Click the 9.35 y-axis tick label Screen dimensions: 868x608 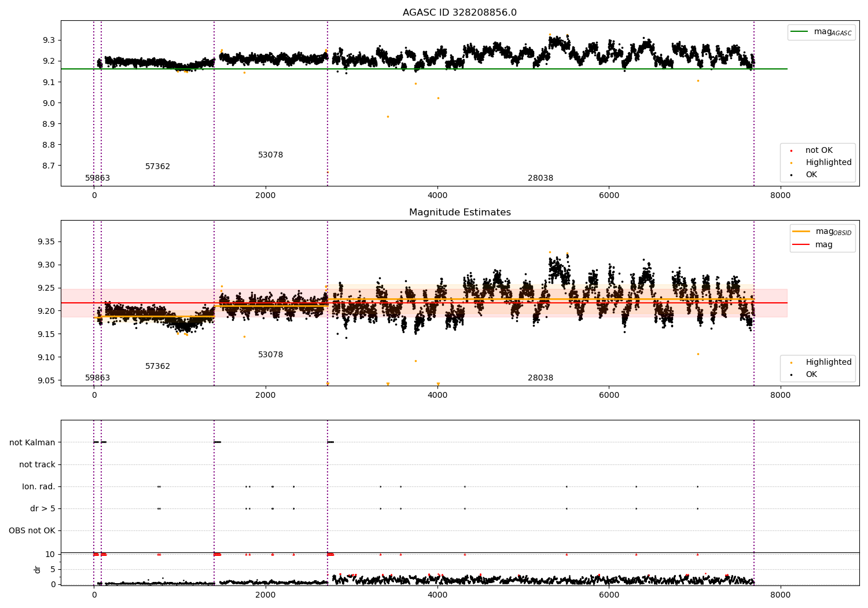[46, 242]
